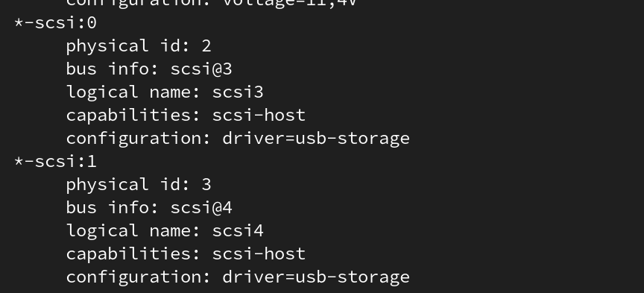Click the logical name value 'scsi3'
This screenshot has width=644, height=293.
238,92
